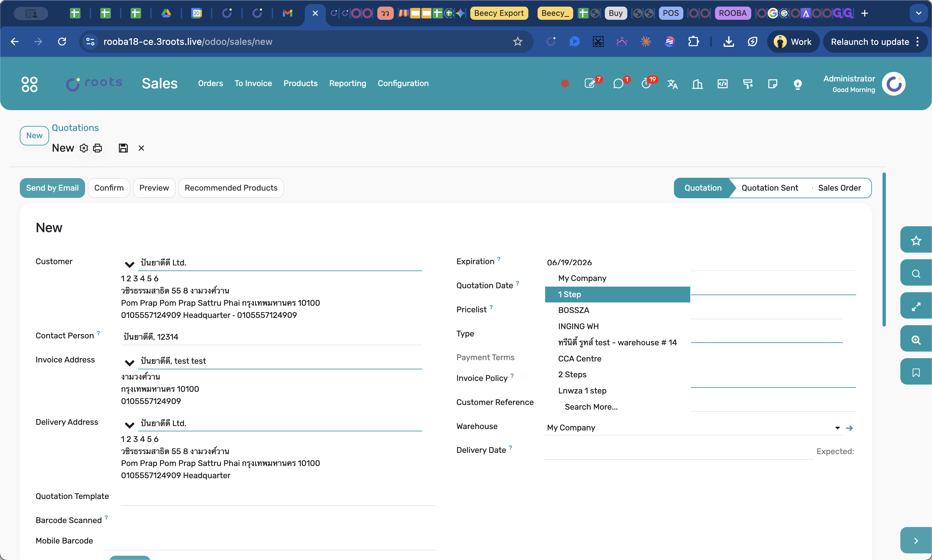
Task: Select 'CCA Centre' in the dropdown list
Action: click(x=617, y=358)
